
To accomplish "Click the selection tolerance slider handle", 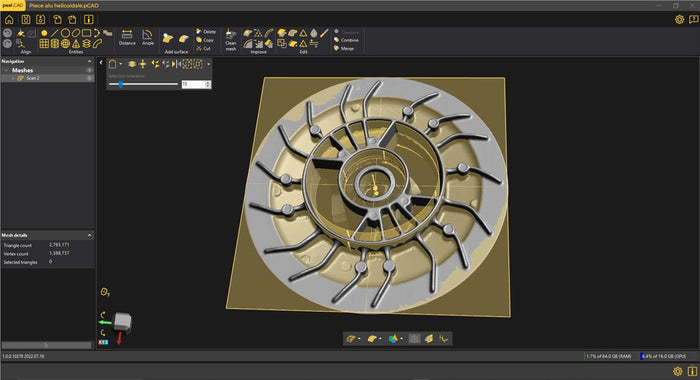I will point(121,84).
